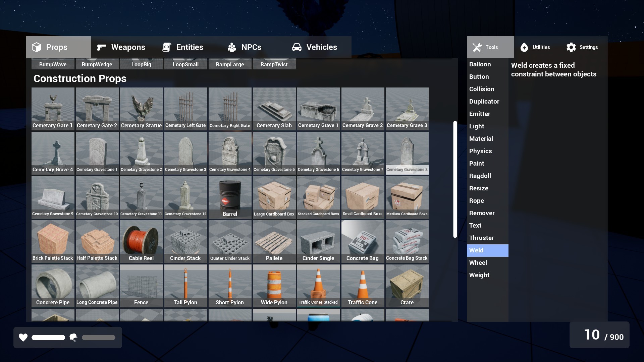Click the Weapons pistol icon
The width and height of the screenshot is (644, 362).
tap(101, 47)
